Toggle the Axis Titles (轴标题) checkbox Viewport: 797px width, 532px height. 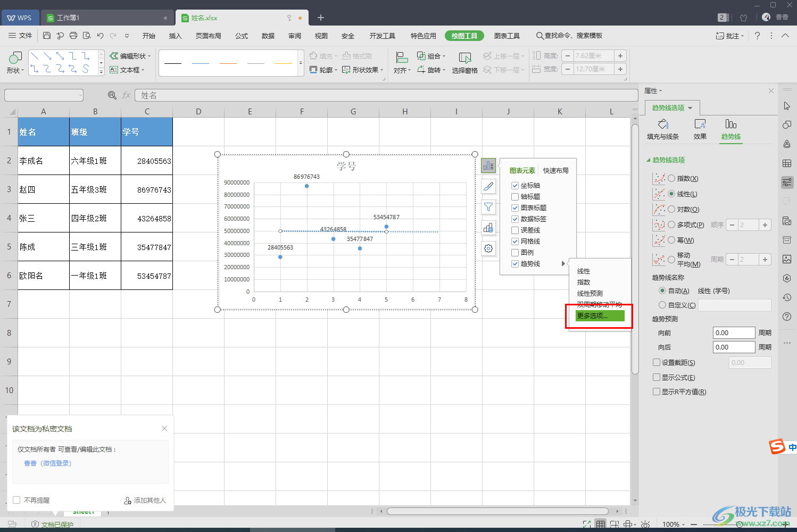(515, 197)
